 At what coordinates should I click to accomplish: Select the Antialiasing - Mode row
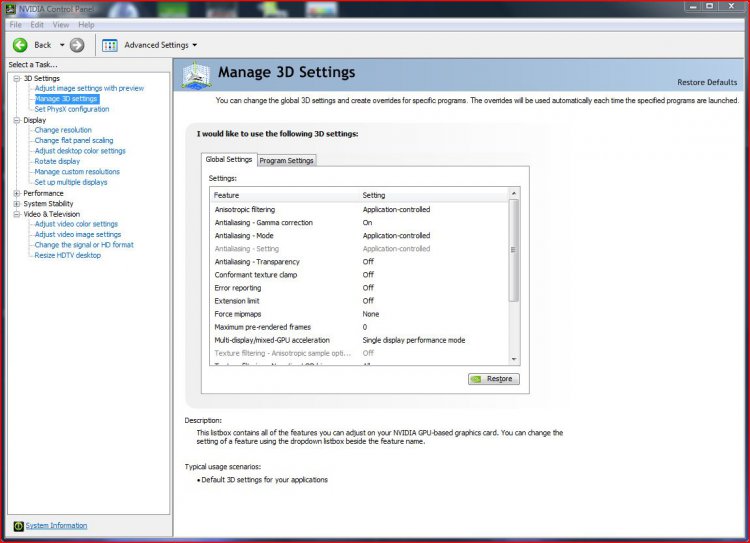360,235
